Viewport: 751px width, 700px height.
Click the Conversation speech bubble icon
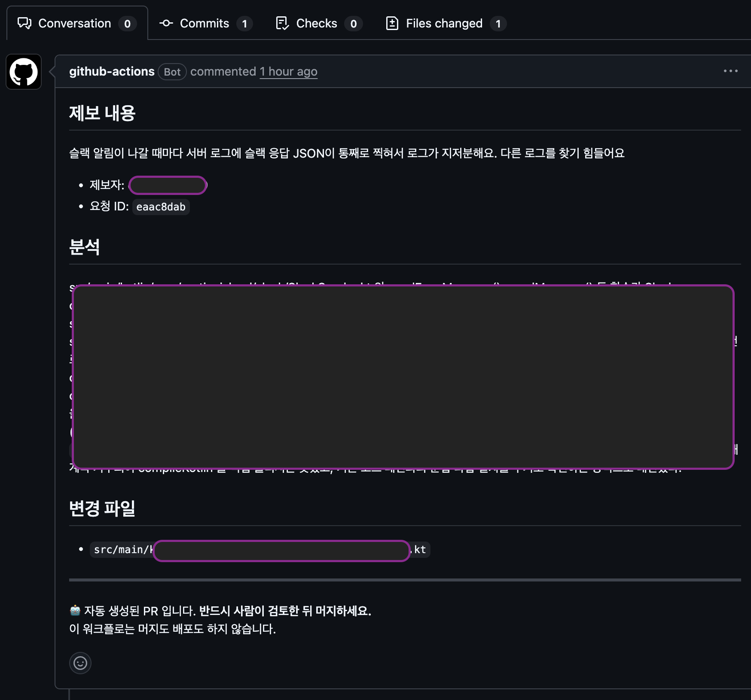coord(24,23)
